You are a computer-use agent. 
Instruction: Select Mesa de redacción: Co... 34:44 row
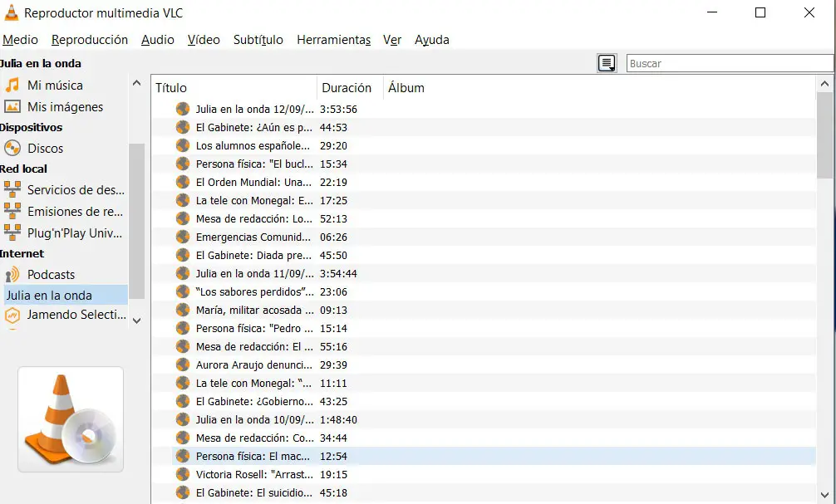494,438
